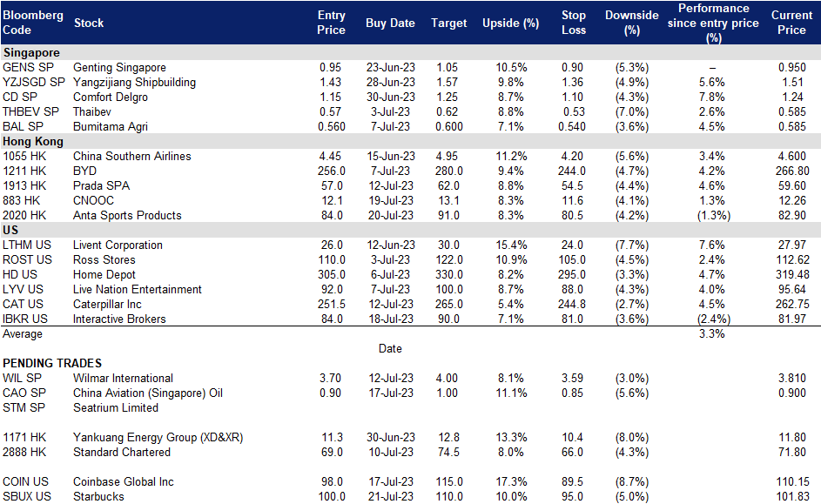The width and height of the screenshot is (821, 504).
Task: Click the 'YZJSGD SP' Bloomberg code
Action: [x=34, y=82]
